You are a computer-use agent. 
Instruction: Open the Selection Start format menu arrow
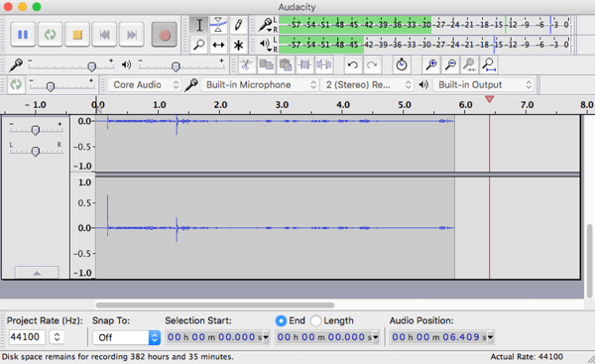[266, 337]
